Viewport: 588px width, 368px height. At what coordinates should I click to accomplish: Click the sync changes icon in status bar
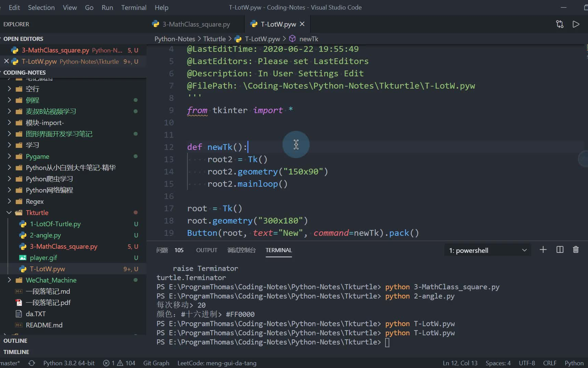tap(32, 363)
